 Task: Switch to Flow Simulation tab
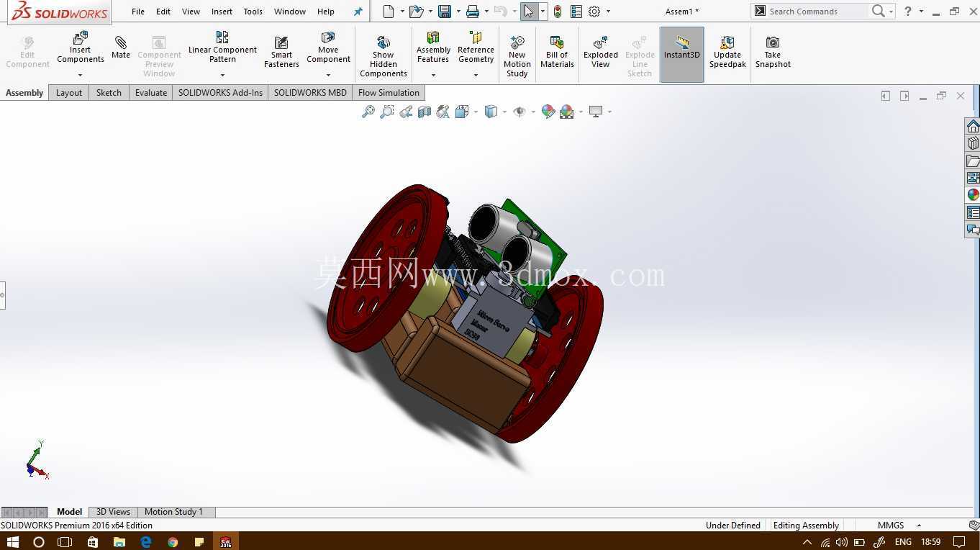(389, 93)
